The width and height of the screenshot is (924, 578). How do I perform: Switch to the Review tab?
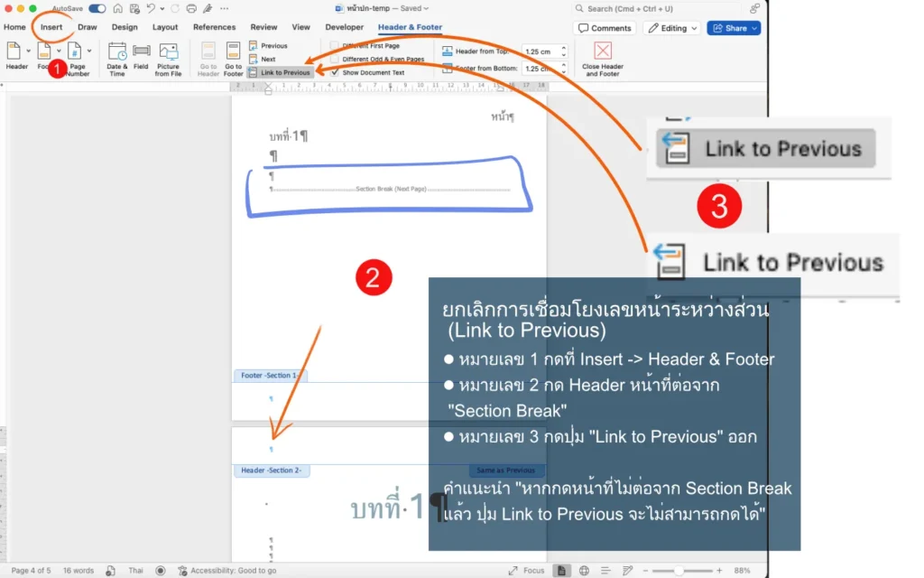(263, 27)
